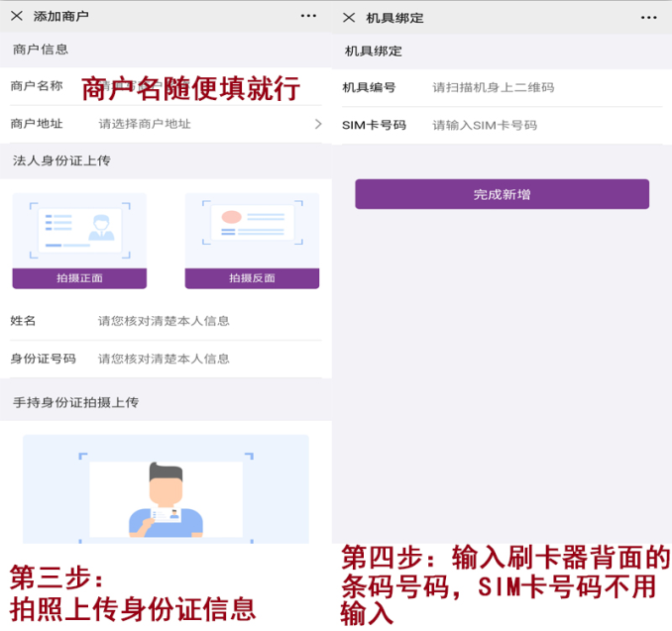
Task: Tap the ID card front illustration
Action: click(79, 231)
